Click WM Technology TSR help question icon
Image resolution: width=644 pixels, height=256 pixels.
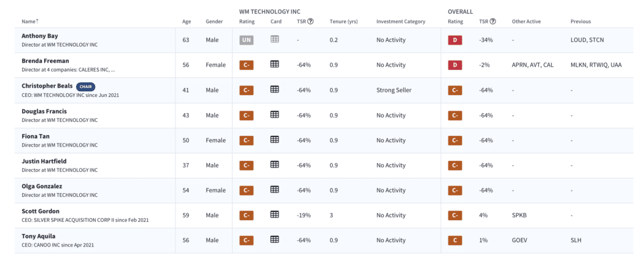click(311, 21)
